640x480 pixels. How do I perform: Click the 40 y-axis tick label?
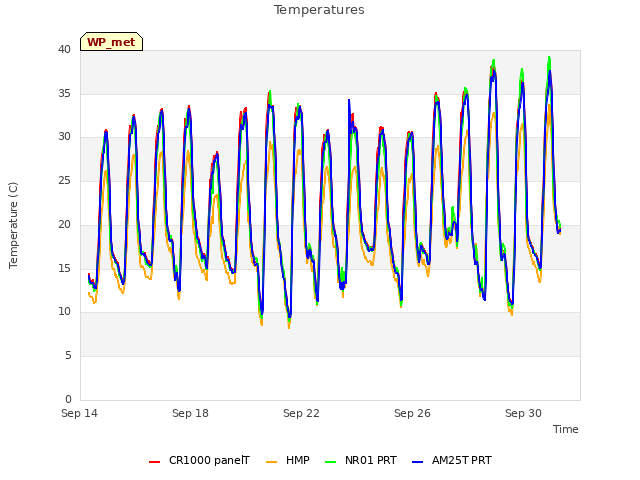click(64, 49)
